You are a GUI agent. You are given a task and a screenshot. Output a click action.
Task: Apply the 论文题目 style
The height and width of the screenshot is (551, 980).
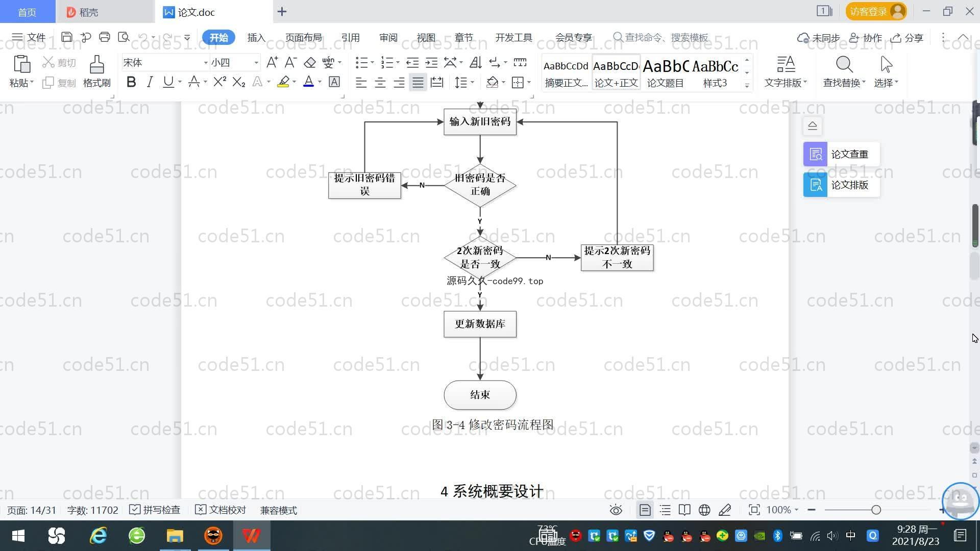pos(665,73)
